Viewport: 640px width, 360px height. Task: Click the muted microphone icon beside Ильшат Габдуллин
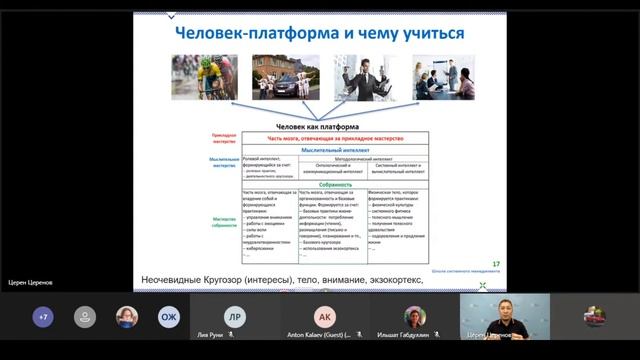(x=437, y=335)
